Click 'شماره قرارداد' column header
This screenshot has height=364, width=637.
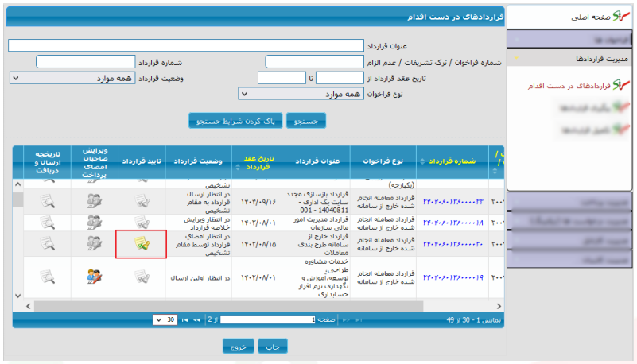click(x=453, y=161)
